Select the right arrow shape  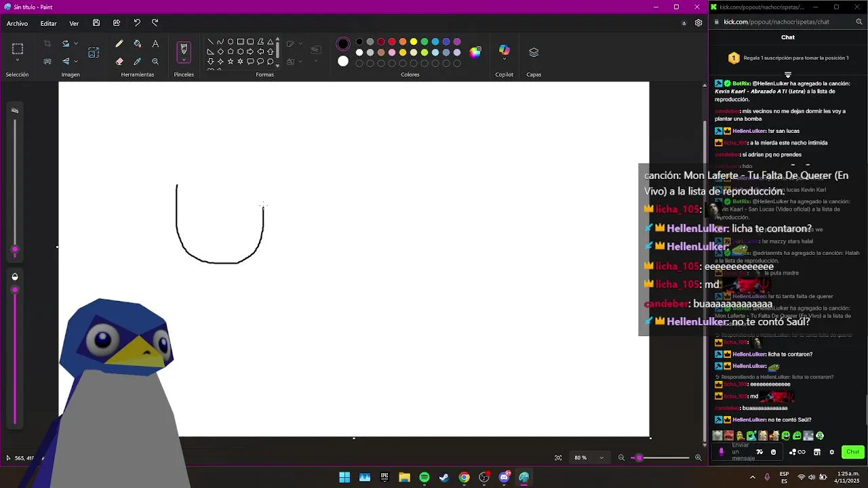[250, 52]
